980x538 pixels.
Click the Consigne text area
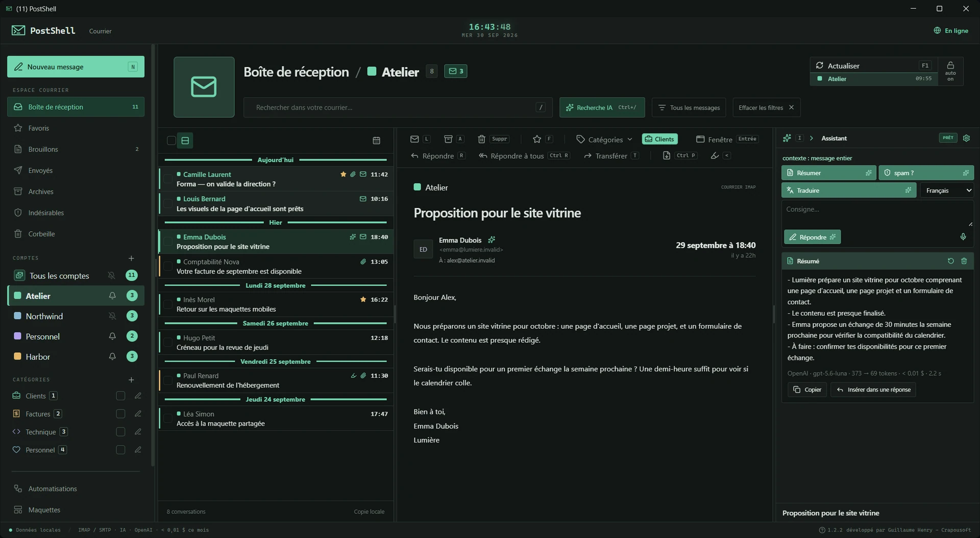coord(877,214)
